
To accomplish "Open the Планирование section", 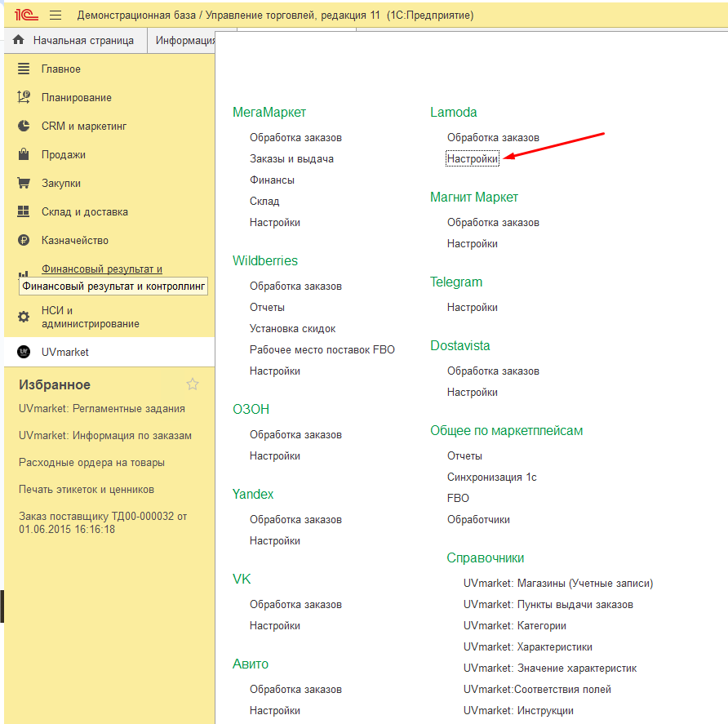I will click(x=77, y=97).
